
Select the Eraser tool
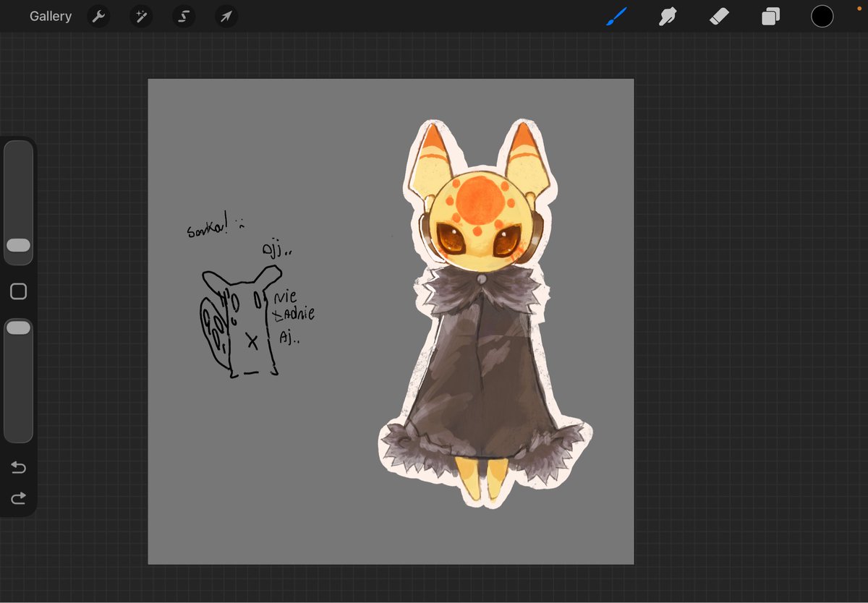pyautogui.click(x=718, y=16)
